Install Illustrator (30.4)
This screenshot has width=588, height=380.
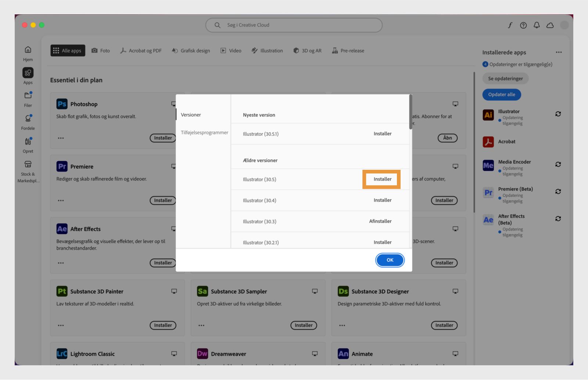click(383, 200)
